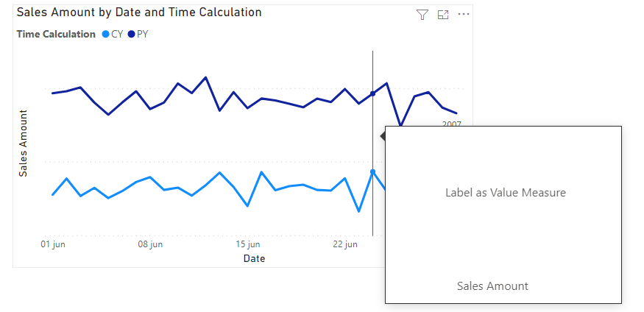644x312 pixels.
Task: Click the chart title text
Action: click(x=139, y=13)
